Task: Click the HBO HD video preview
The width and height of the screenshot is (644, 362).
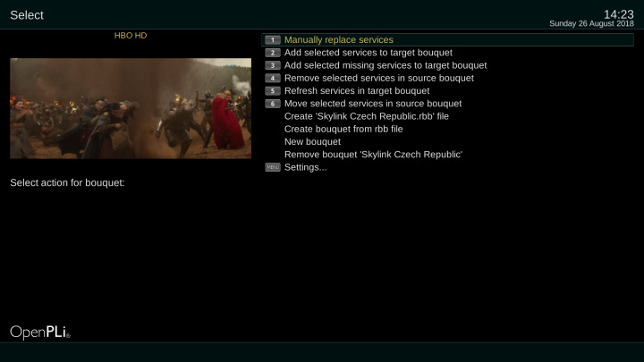Action: point(131,108)
